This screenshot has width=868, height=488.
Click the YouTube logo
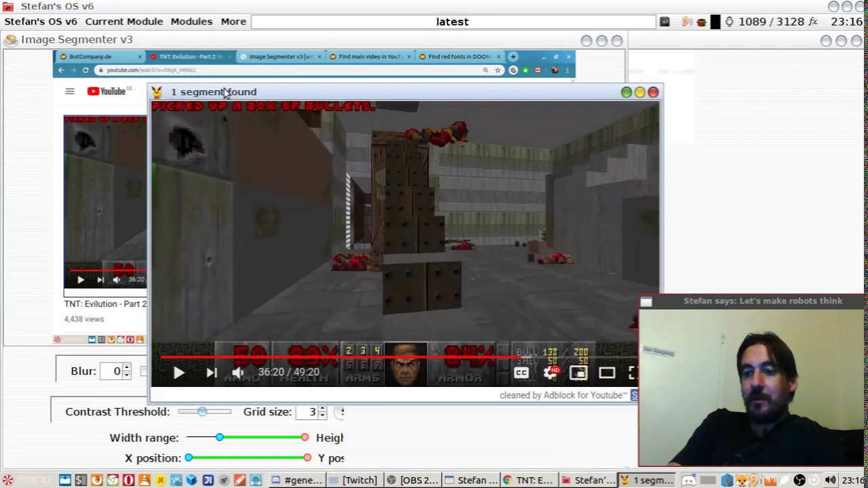coord(107,91)
